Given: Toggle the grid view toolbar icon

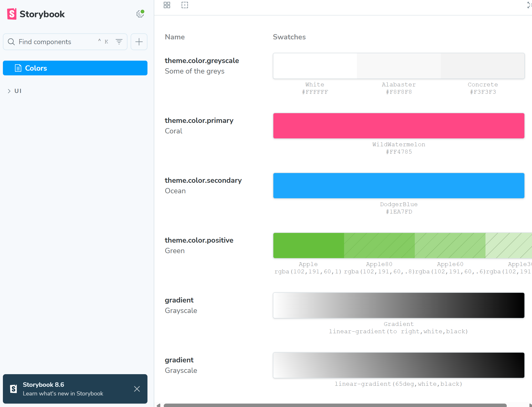Looking at the screenshot, I should (167, 5).
